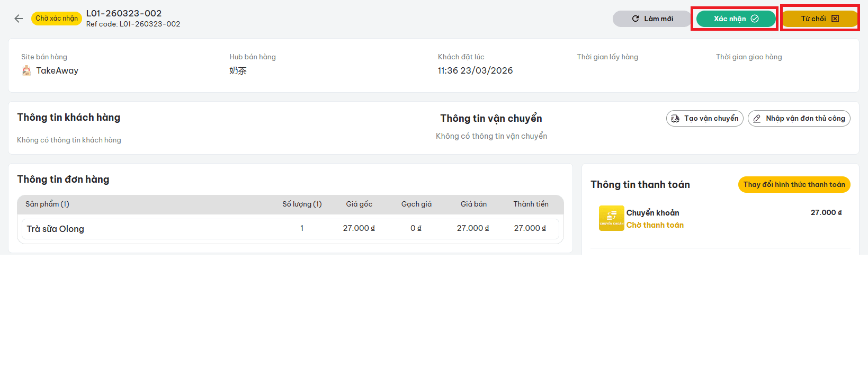Click the Chuyển khoản bank transfer icon
Screen dimensions: 868x376
click(611, 218)
